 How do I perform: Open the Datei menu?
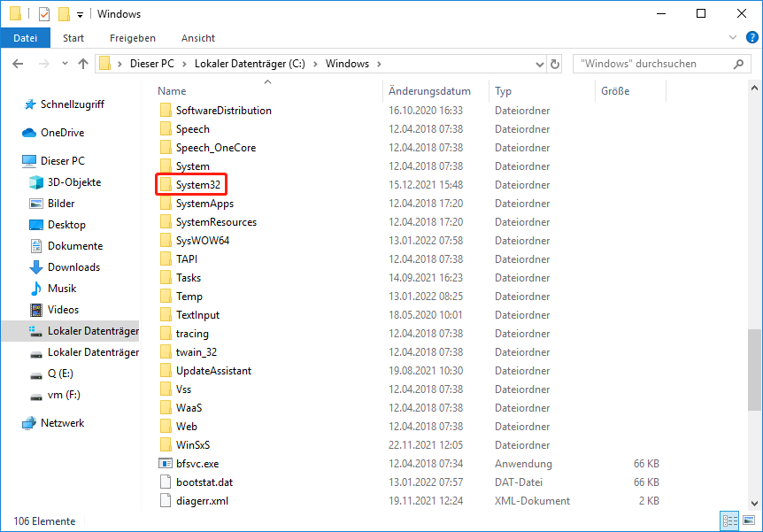click(x=26, y=37)
